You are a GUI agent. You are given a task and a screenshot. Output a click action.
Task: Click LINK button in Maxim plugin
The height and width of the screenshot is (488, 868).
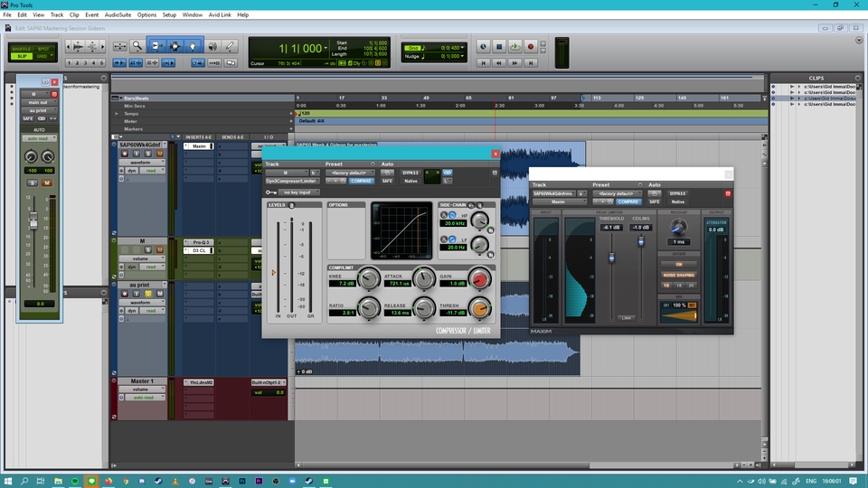[x=626, y=318]
